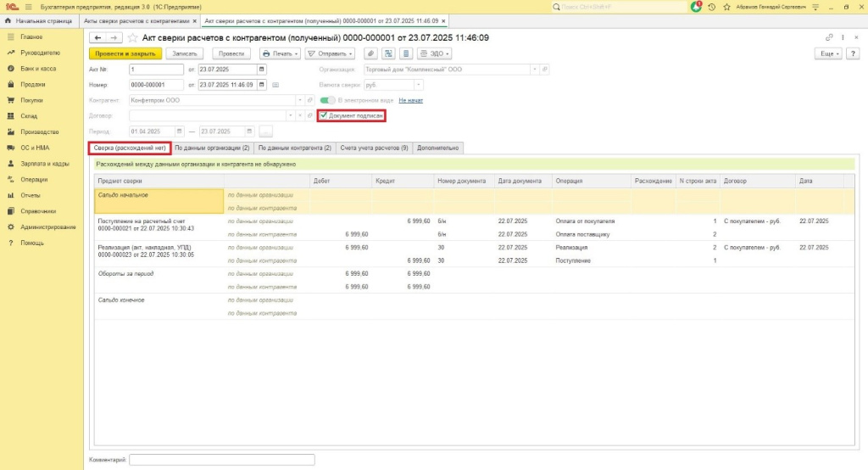The width and height of the screenshot is (868, 470).
Task: Click the back navigation arrow
Action: (97, 38)
